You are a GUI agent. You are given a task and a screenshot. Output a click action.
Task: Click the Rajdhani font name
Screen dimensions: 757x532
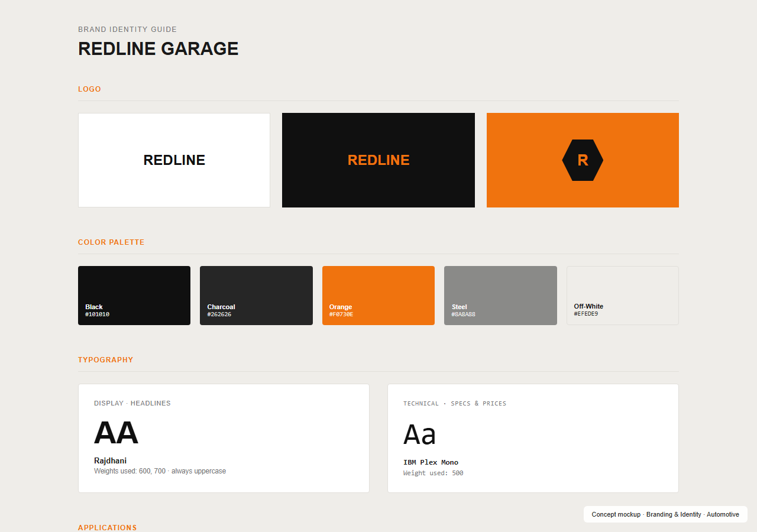(110, 460)
